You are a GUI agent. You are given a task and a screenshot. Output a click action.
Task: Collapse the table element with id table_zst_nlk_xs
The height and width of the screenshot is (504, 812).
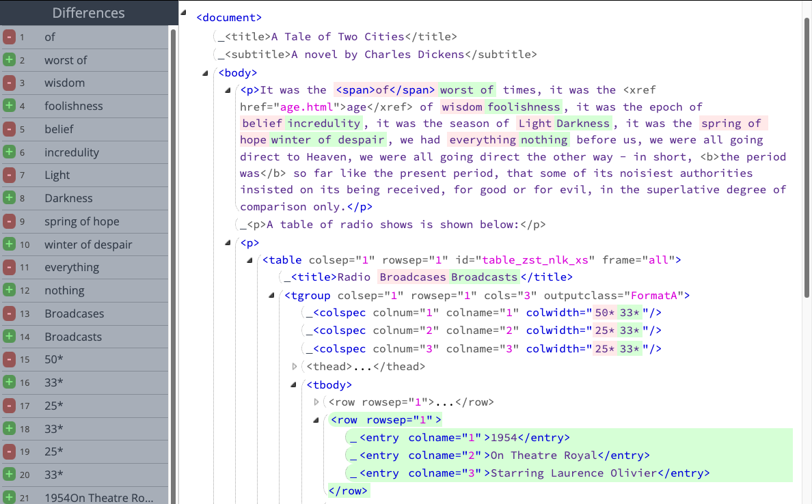(x=249, y=260)
